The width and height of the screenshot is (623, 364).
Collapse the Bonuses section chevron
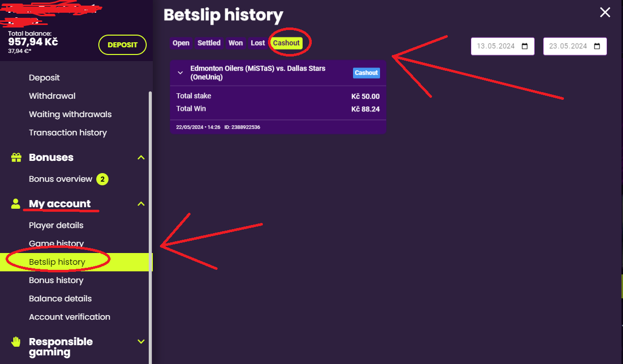[141, 158]
